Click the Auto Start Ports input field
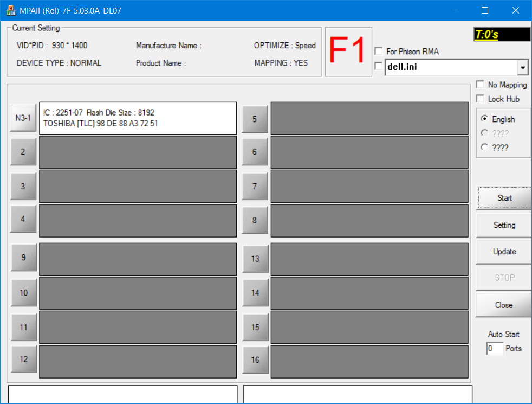The width and height of the screenshot is (532, 404). click(x=495, y=349)
